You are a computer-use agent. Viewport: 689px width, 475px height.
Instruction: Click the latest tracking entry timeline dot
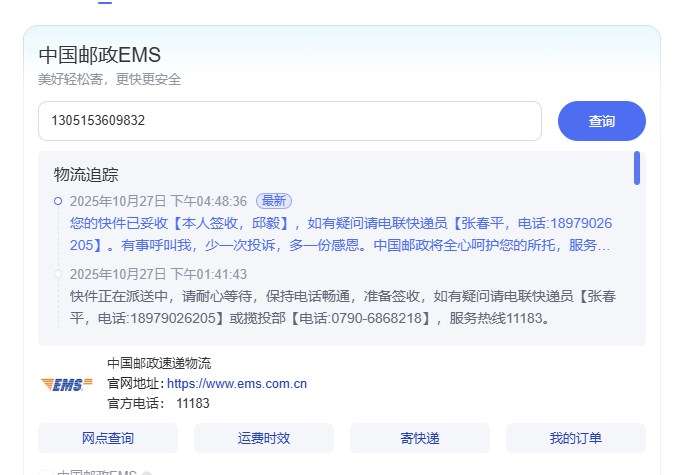click(58, 201)
